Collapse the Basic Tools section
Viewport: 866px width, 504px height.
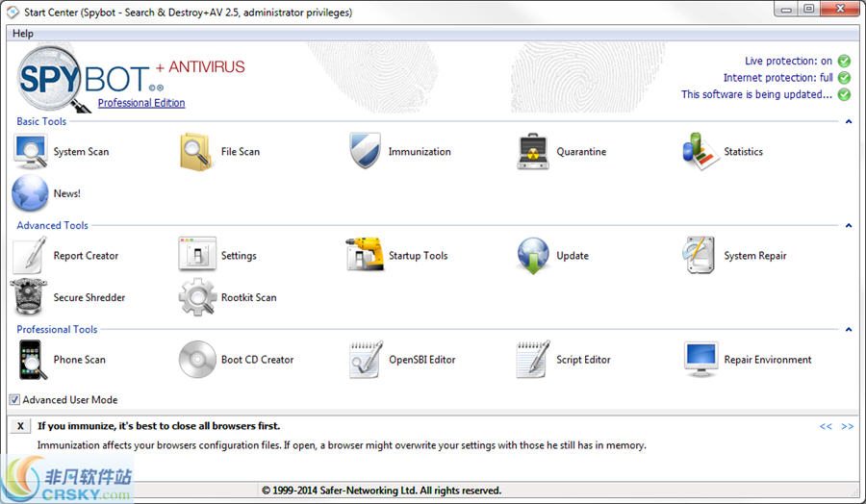pyautogui.click(x=849, y=121)
